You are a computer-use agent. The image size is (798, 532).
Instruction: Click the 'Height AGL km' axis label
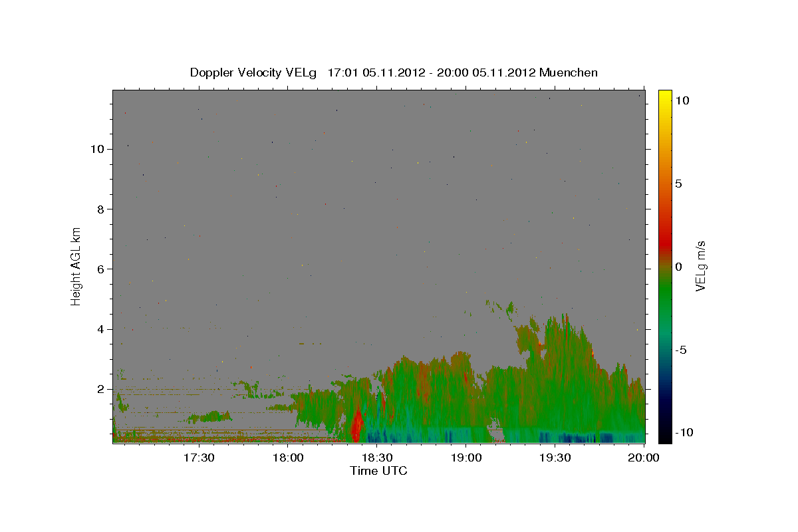76,265
